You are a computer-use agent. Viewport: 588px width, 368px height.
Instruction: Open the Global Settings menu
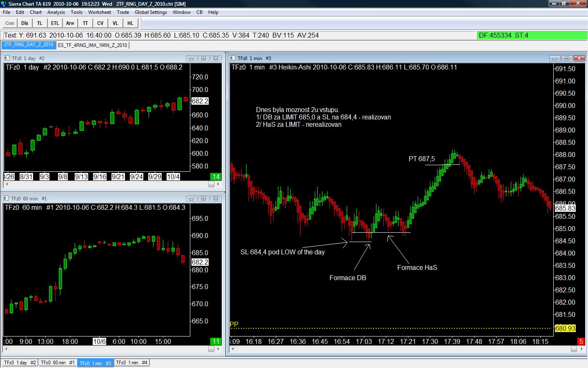(151, 12)
